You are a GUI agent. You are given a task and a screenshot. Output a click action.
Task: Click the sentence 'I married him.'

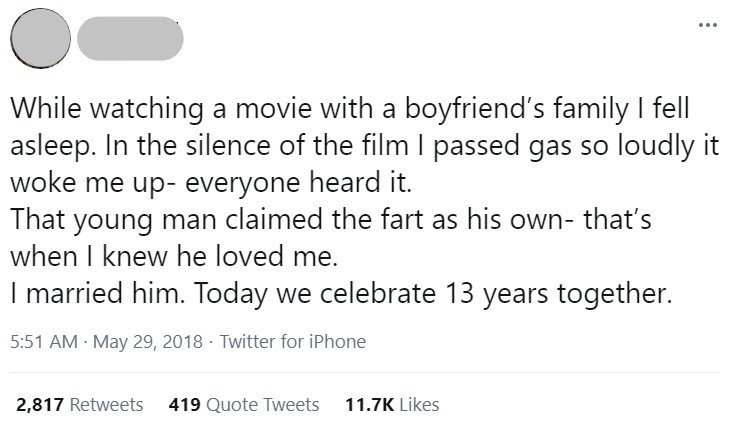tap(97, 293)
